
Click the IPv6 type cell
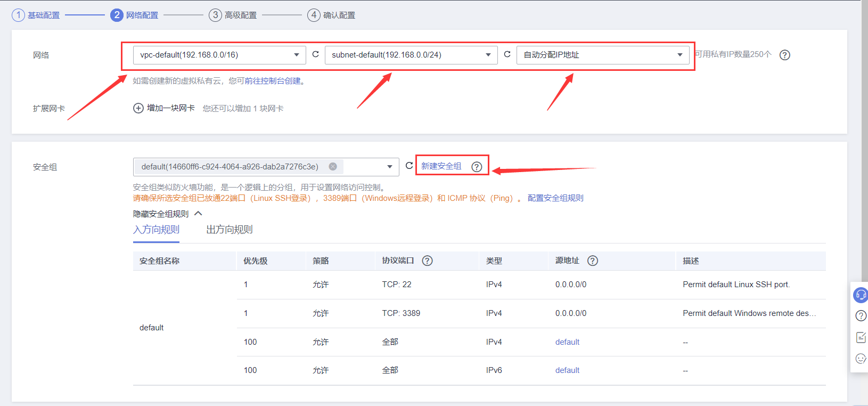pos(494,370)
